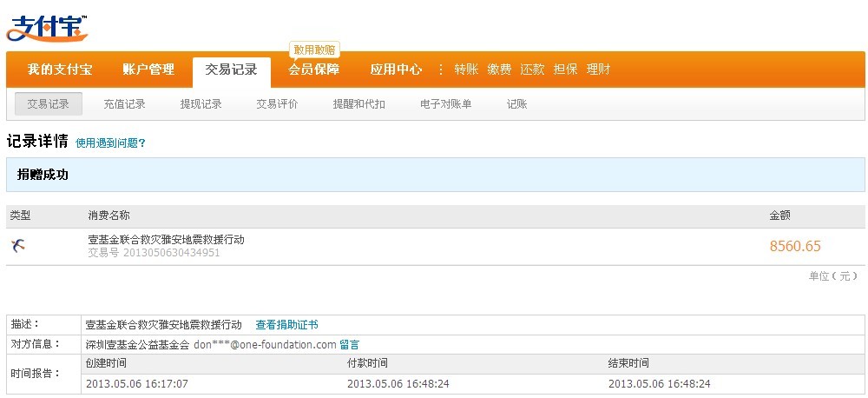This screenshot has width=868, height=398.
Task: Click the 描述： row label
Action: pos(25,324)
